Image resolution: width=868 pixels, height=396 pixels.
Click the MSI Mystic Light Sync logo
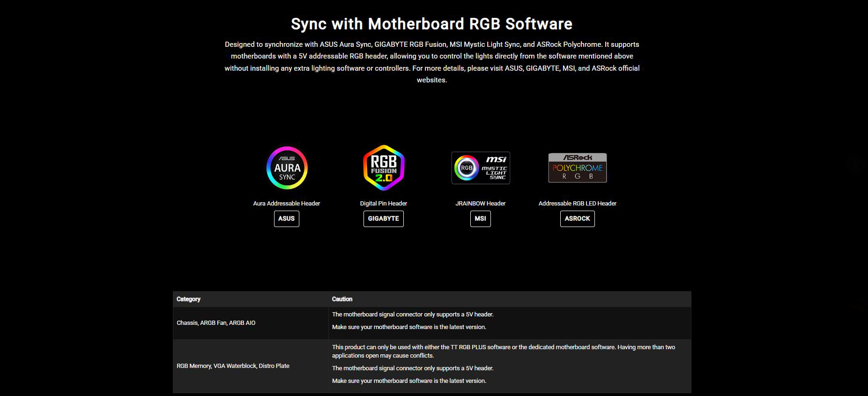[481, 168]
